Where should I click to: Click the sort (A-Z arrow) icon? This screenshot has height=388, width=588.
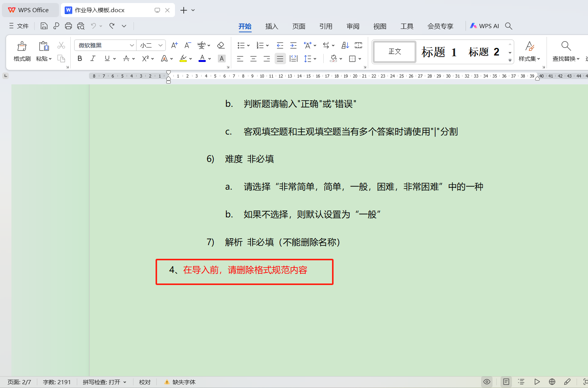pyautogui.click(x=345, y=45)
